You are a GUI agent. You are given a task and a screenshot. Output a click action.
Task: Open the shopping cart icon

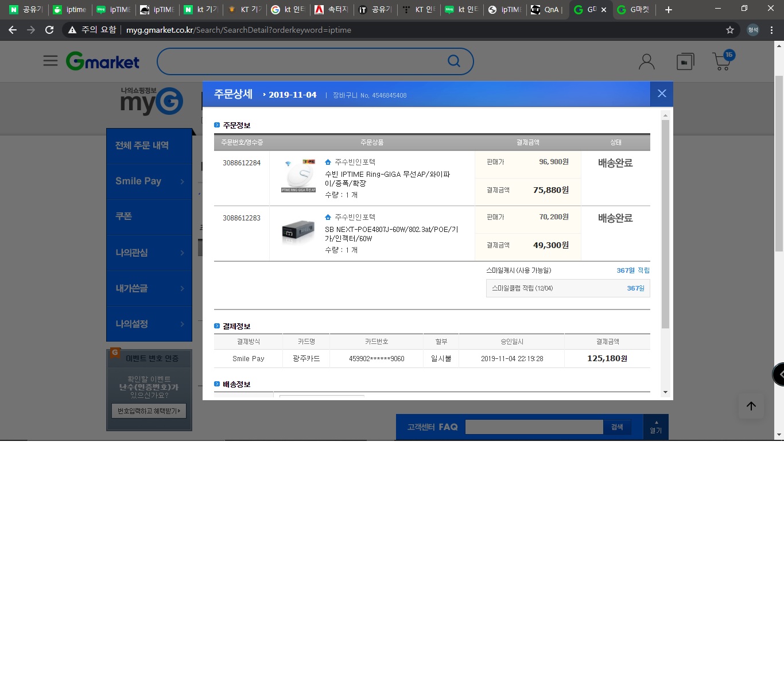[x=723, y=60]
